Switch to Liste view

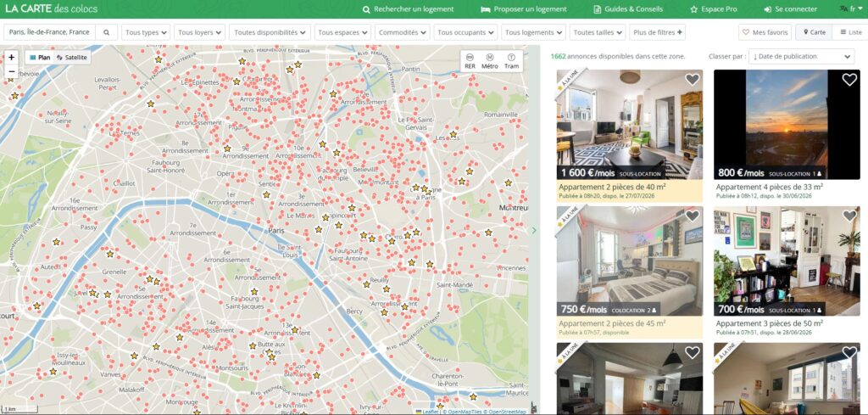(850, 32)
